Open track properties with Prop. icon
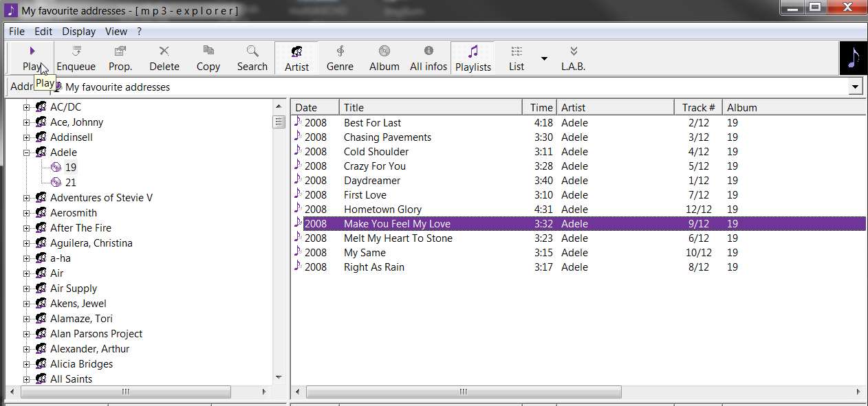This screenshot has width=868, height=406. click(120, 51)
